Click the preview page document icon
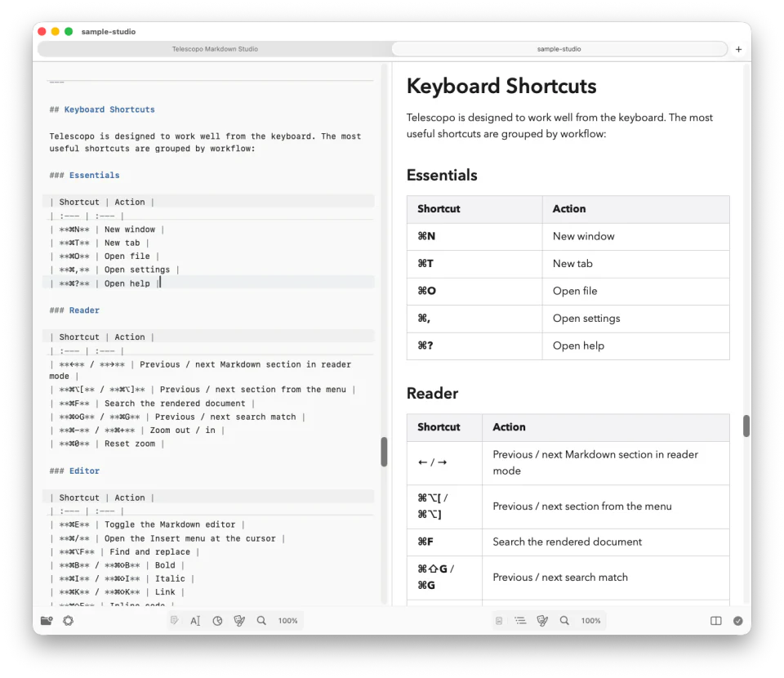Image resolution: width=784 pixels, height=678 pixels. [499, 621]
